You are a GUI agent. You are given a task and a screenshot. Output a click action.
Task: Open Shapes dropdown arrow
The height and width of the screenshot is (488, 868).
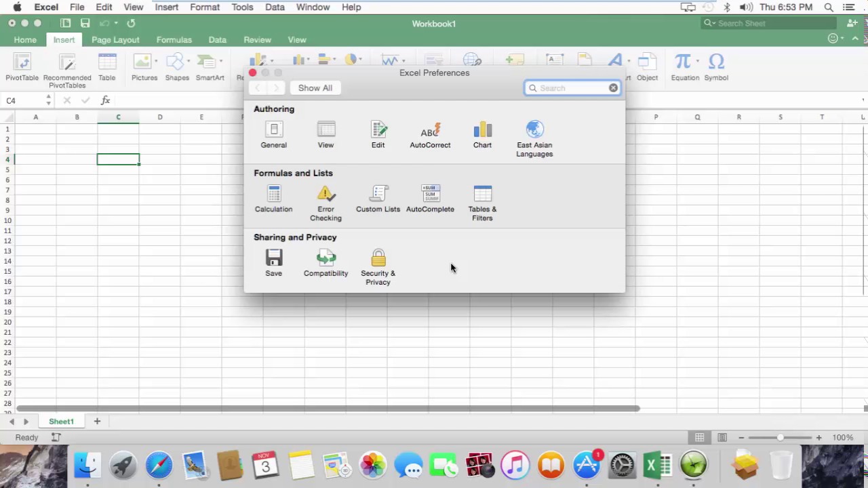pos(189,61)
